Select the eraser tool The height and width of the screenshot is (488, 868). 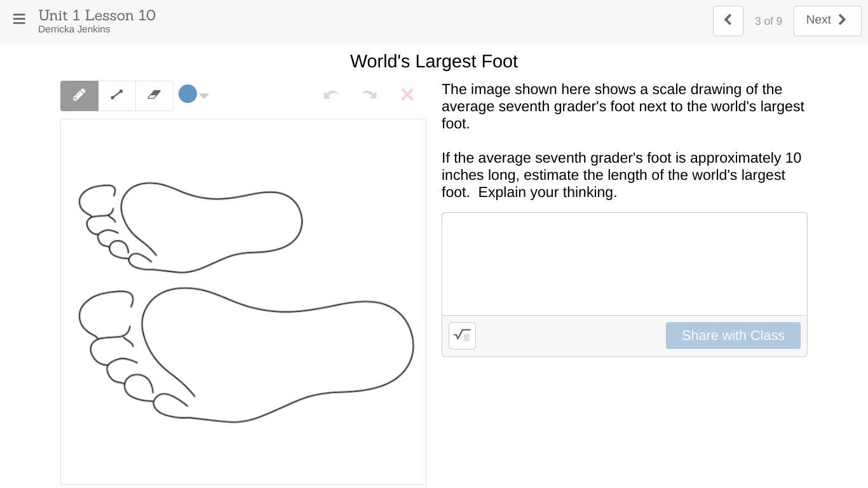tap(154, 95)
